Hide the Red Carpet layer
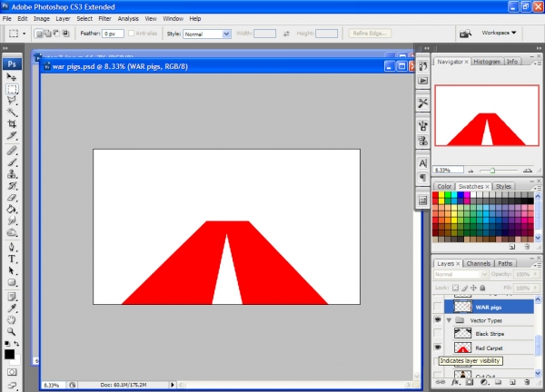The height and width of the screenshot is (392, 545). 438,348
